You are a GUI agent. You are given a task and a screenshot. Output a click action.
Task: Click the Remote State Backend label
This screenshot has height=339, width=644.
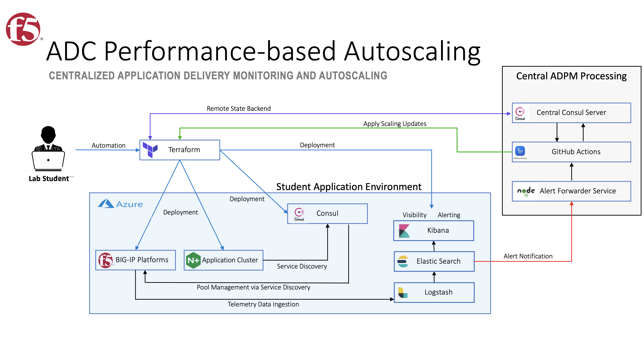[x=238, y=108]
